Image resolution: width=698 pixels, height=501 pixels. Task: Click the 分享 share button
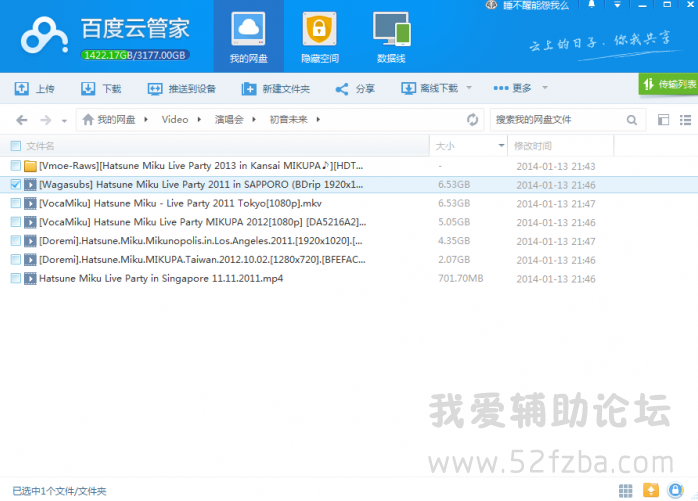[355, 89]
